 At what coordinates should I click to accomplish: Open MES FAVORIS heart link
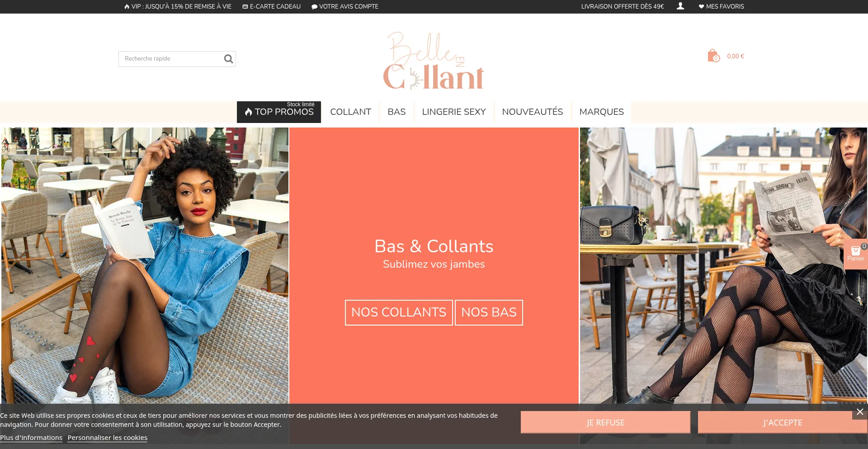pyautogui.click(x=721, y=6)
